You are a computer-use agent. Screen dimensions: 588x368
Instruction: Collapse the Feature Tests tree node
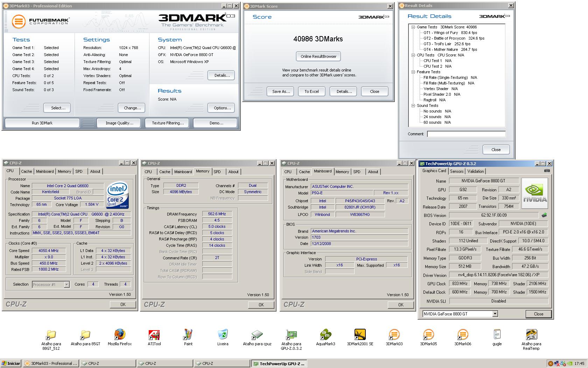pos(413,72)
